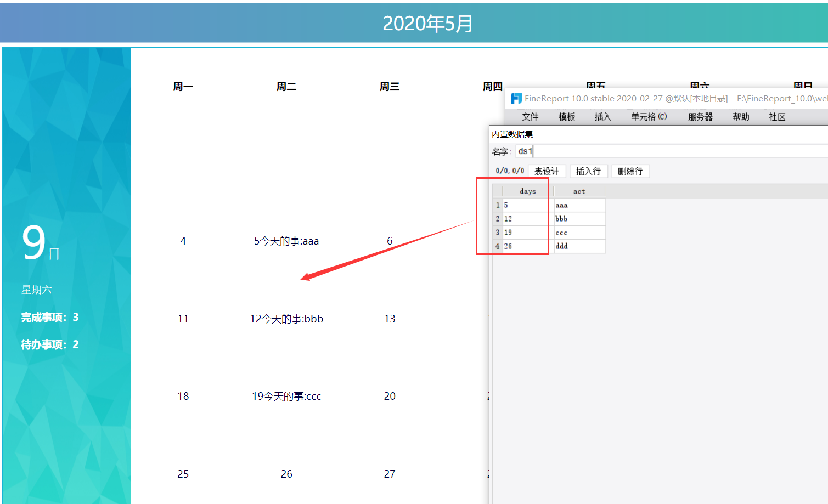
Task: Click the 完成事项: 3 label
Action: (50, 317)
